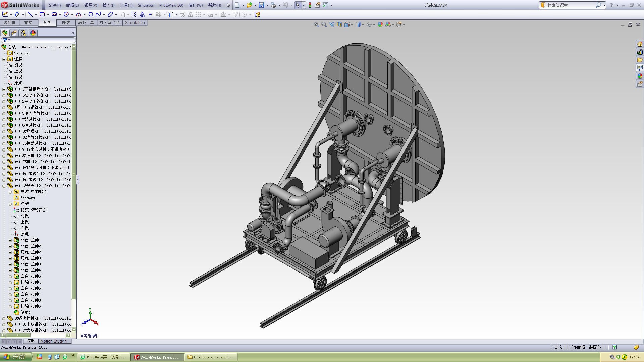This screenshot has width=644, height=362.
Task: Click the Rapid Sketch icon
Action: pyautogui.click(x=257, y=14)
